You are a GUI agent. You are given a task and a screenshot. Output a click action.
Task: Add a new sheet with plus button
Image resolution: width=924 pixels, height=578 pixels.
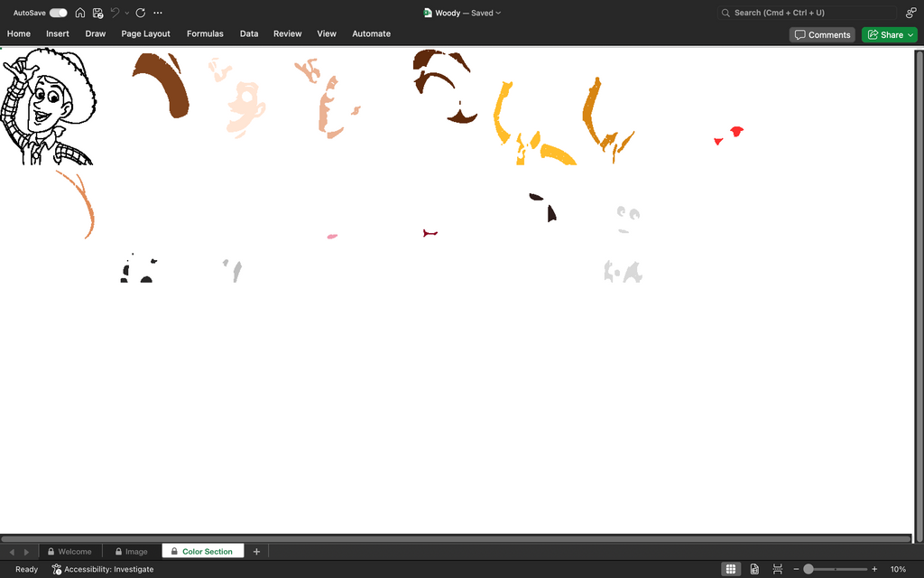256,552
